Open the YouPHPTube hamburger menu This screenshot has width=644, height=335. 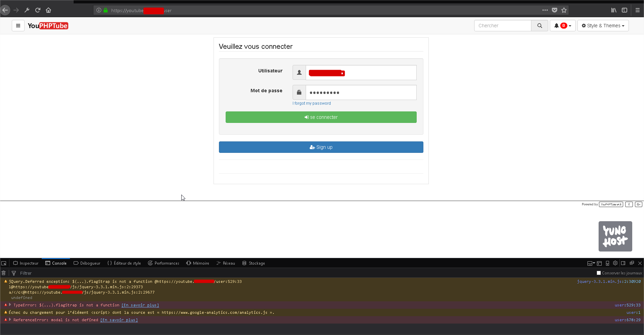pos(18,25)
